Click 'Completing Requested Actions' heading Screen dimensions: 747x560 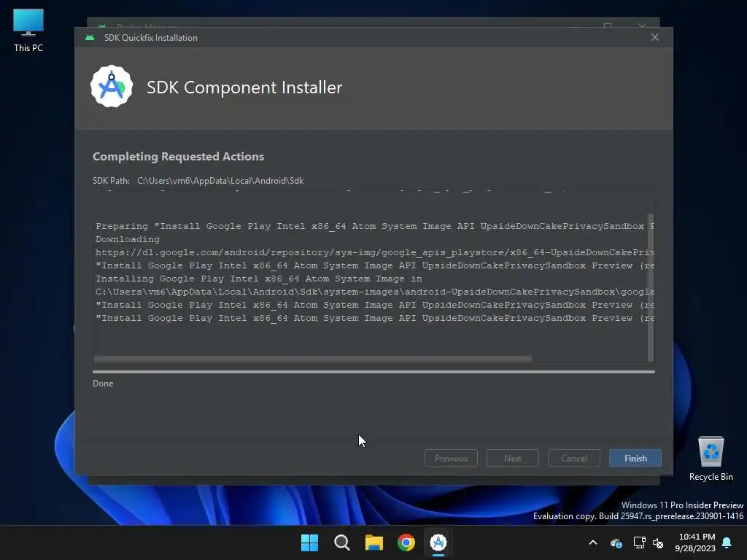point(178,156)
